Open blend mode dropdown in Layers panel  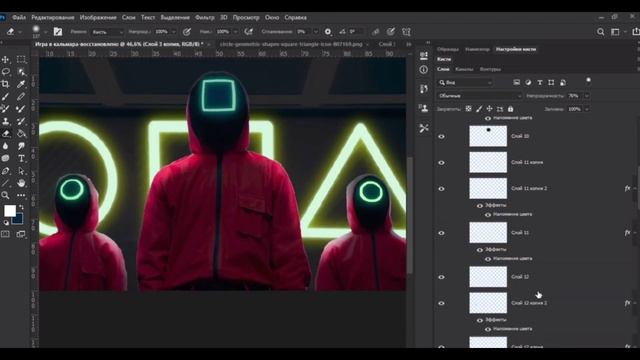[480, 96]
